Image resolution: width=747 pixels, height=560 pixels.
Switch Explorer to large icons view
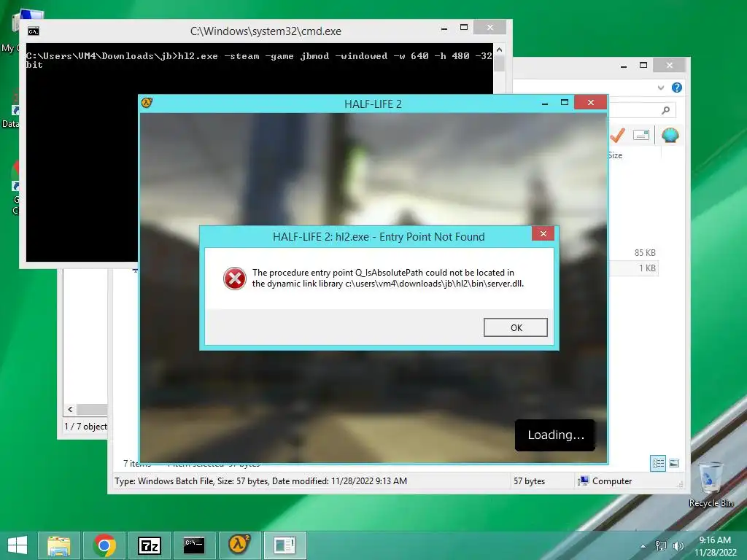(x=674, y=463)
